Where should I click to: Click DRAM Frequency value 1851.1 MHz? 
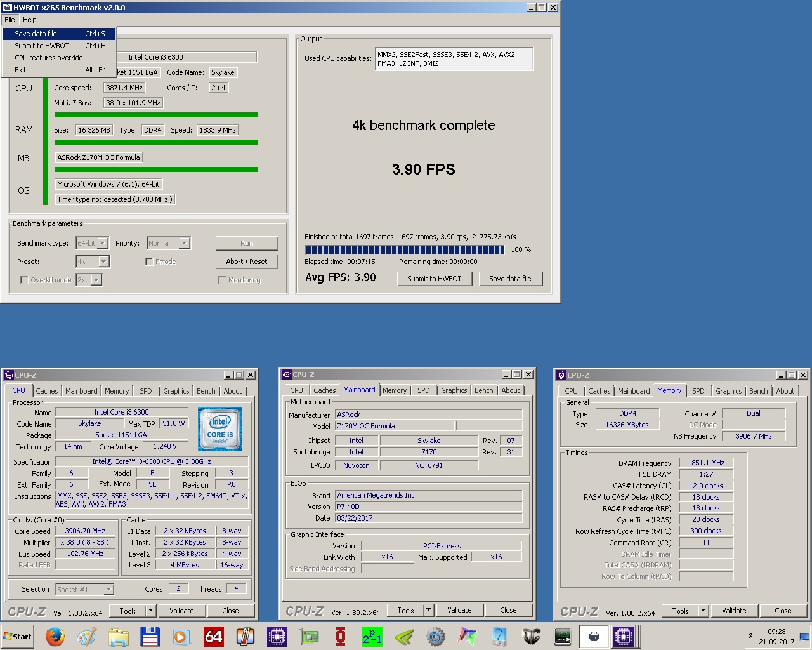pos(706,463)
